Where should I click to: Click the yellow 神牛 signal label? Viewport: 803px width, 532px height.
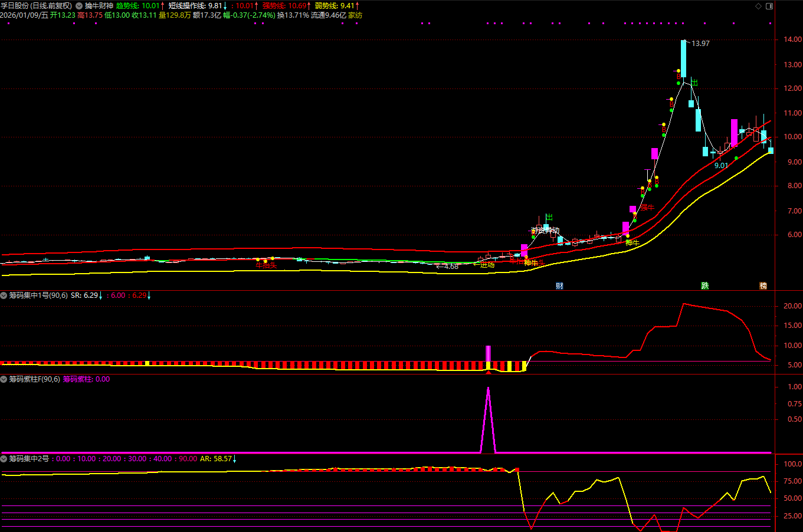point(632,242)
